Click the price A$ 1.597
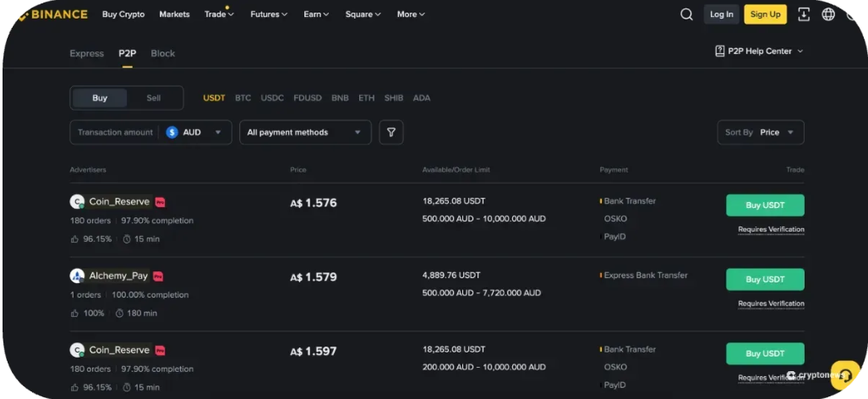The width and height of the screenshot is (868, 399). pos(314,351)
